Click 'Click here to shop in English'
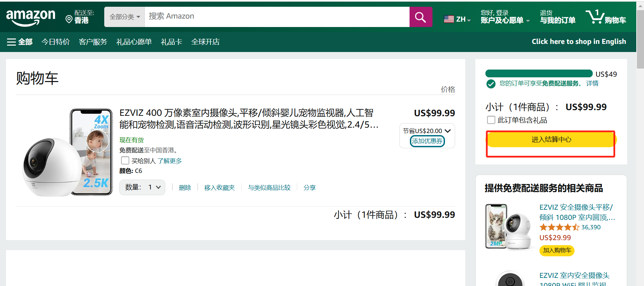This screenshot has width=644, height=286. (x=579, y=42)
